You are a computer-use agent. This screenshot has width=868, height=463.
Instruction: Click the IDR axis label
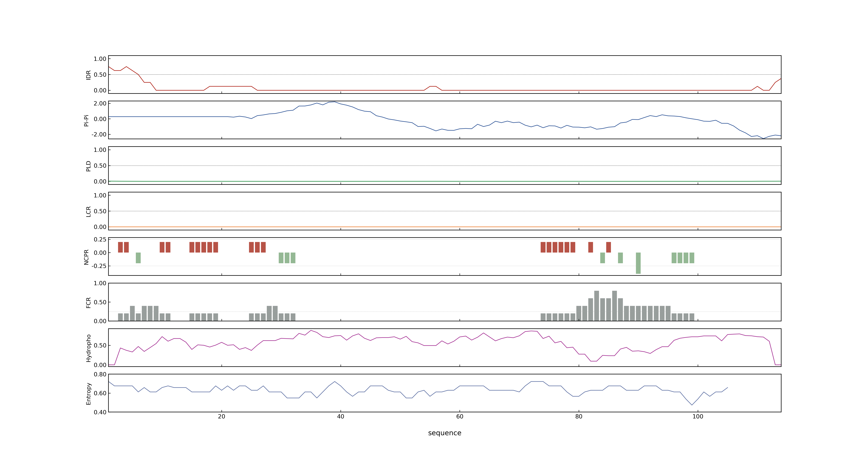point(88,75)
